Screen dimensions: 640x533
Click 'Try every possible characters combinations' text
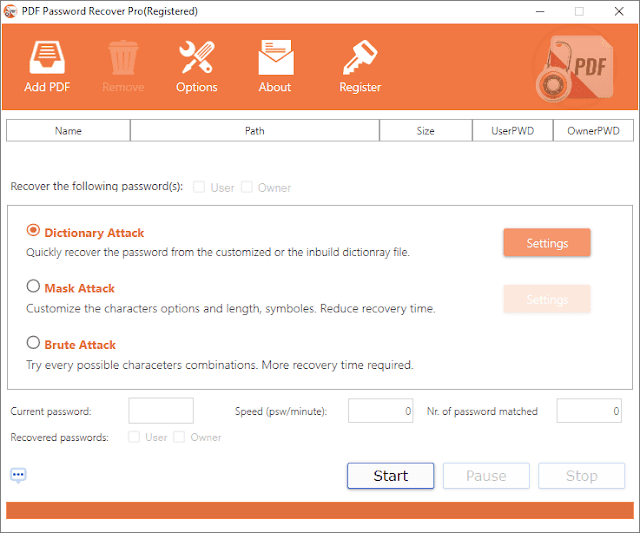pos(220,365)
